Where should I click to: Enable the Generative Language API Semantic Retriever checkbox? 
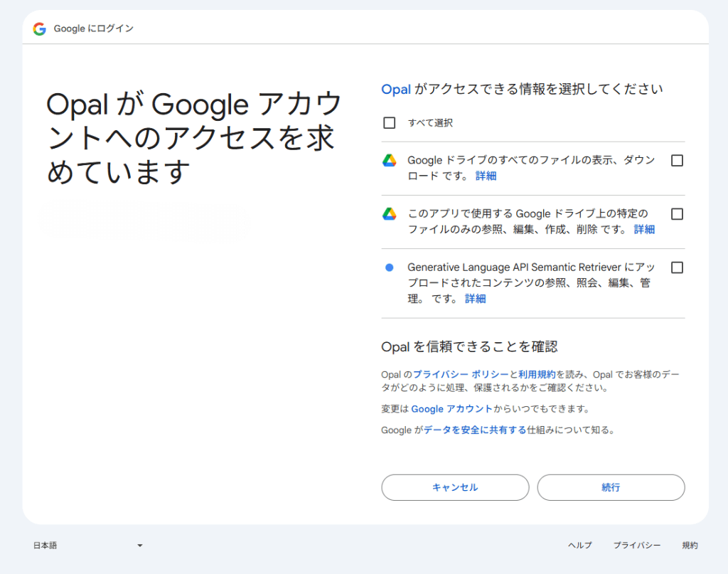pos(677,267)
